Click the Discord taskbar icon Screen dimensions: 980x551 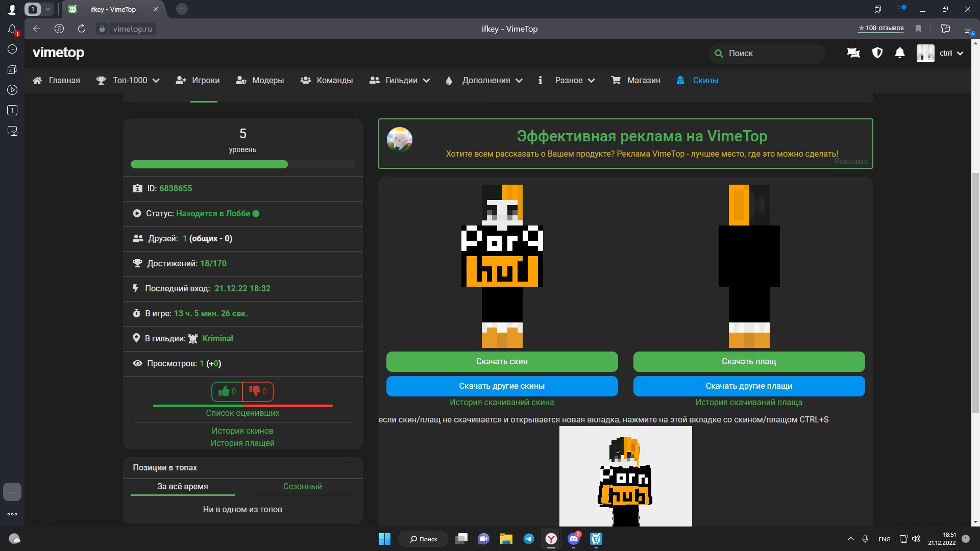coord(574,539)
